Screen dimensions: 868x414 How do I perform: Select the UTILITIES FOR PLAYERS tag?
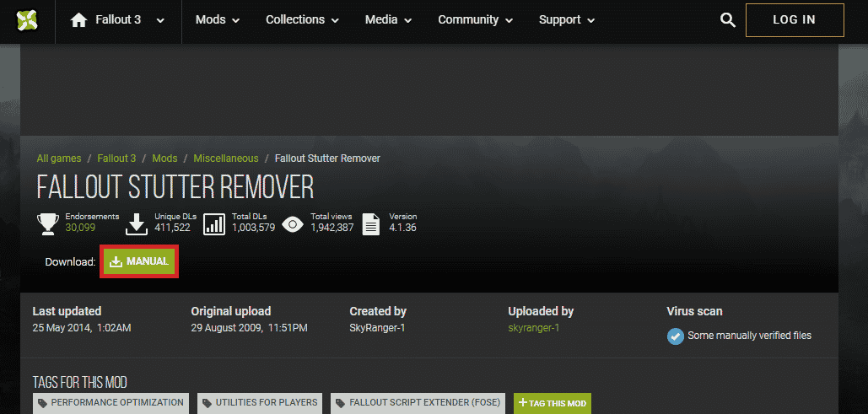(x=260, y=404)
